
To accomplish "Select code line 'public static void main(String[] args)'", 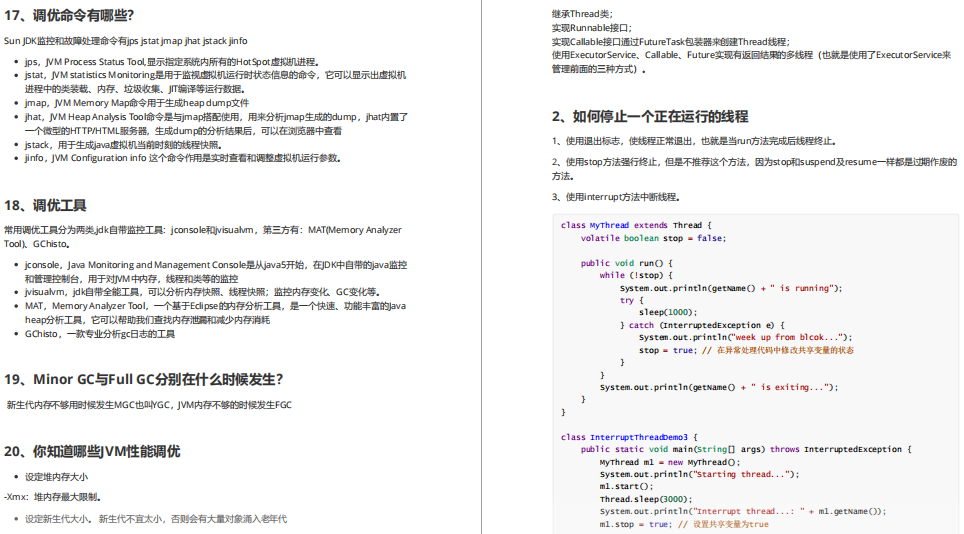I will 746,449.
